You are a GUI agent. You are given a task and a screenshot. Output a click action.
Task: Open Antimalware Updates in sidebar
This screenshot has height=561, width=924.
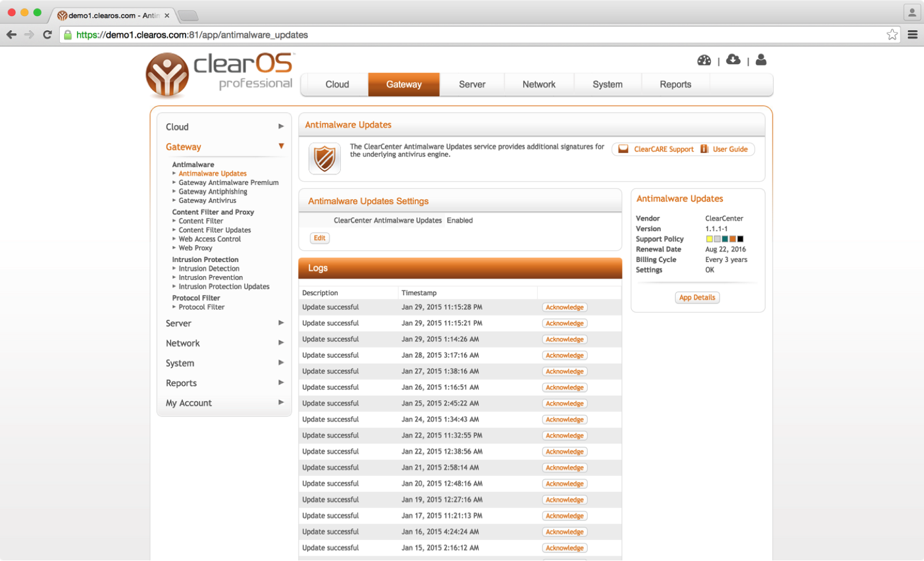(213, 174)
